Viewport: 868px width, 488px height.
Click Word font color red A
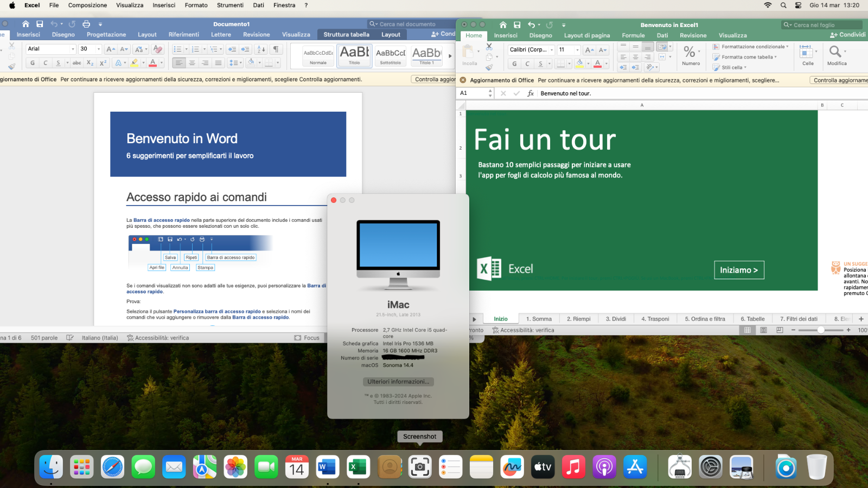pyautogui.click(x=153, y=63)
